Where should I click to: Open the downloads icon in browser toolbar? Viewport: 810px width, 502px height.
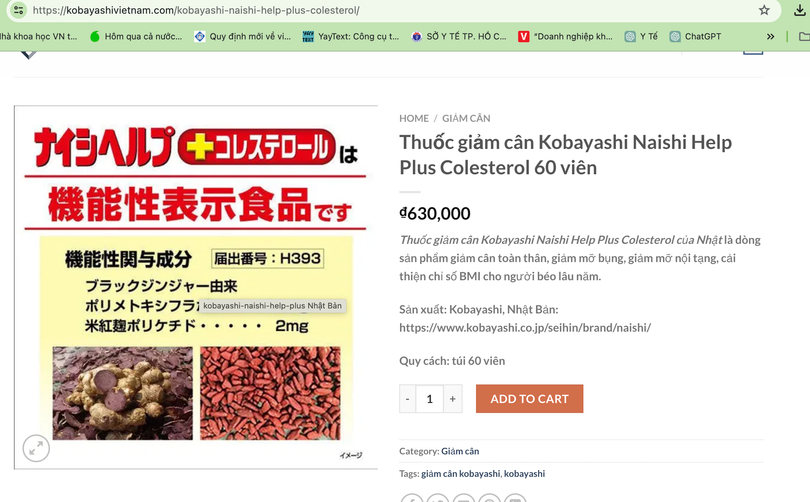(800, 10)
